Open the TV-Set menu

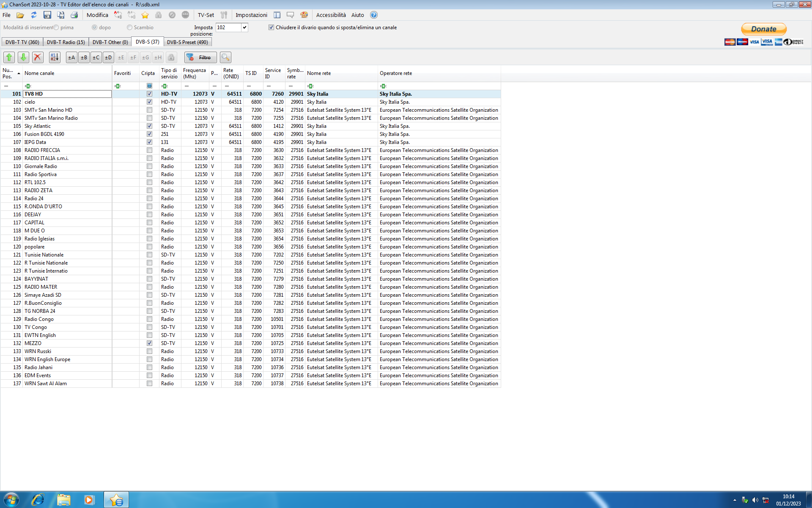(206, 15)
